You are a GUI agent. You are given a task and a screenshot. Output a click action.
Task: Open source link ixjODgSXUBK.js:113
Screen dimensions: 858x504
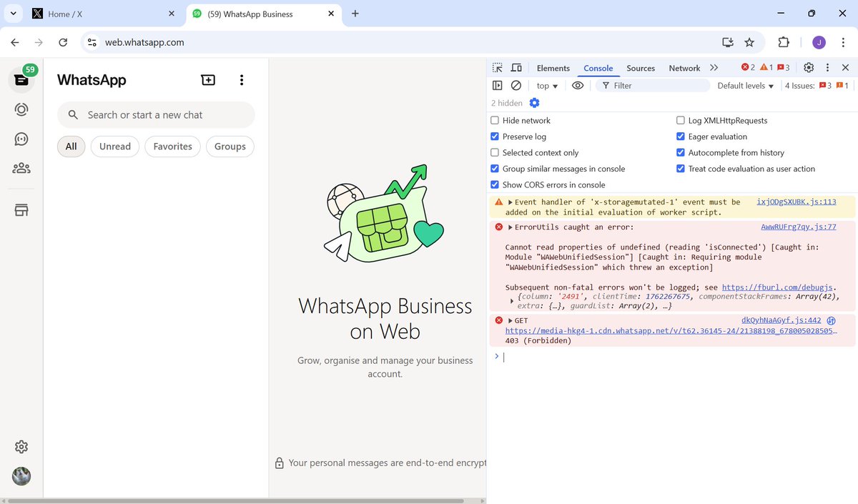pos(797,202)
